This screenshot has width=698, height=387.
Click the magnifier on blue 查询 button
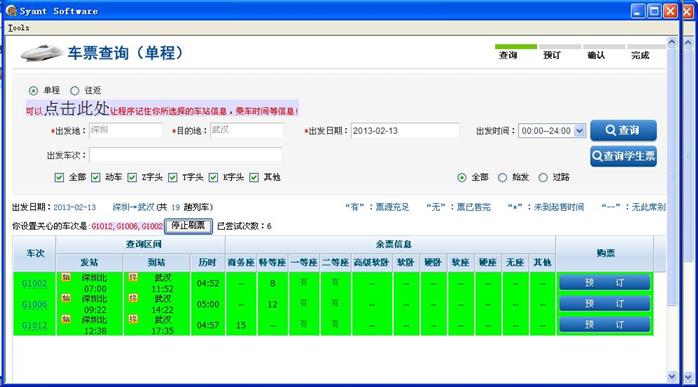click(x=611, y=130)
